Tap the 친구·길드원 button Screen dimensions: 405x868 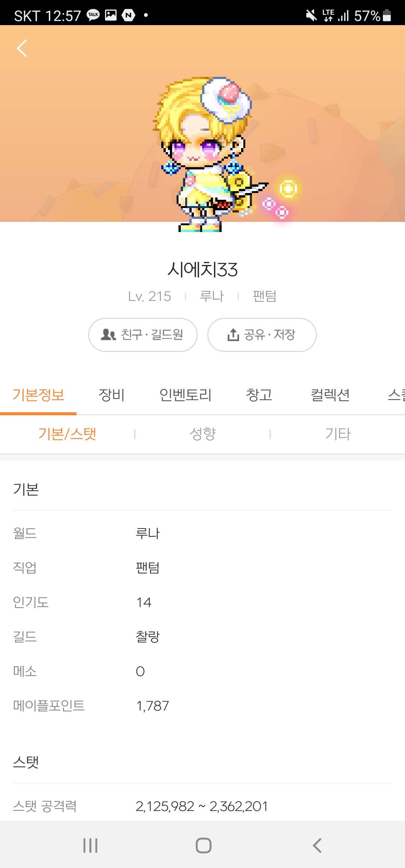pos(143,335)
